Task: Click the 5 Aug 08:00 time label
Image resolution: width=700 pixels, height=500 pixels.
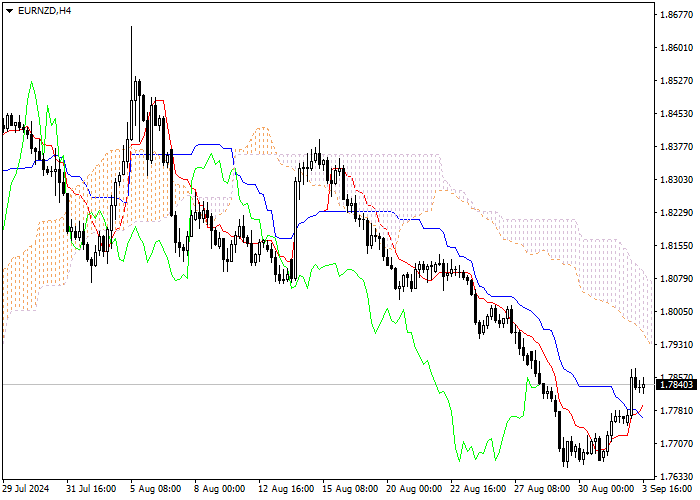Action: pos(156,489)
